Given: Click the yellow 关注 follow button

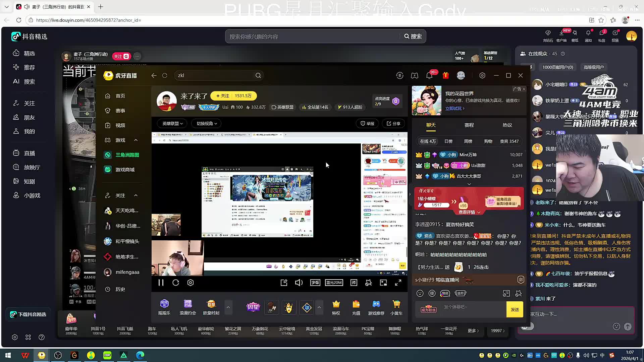Looking at the screenshot, I should click(x=223, y=96).
